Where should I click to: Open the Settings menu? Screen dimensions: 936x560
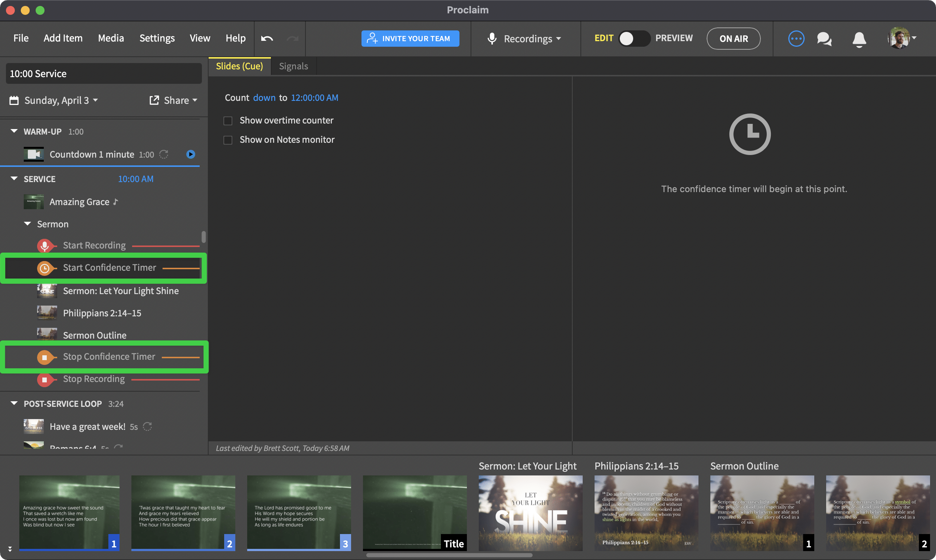click(x=157, y=38)
